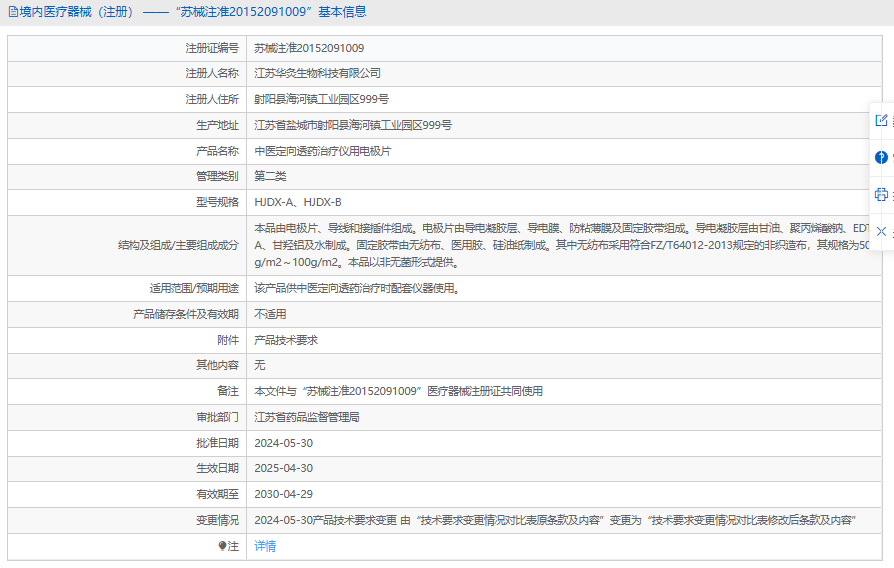Open the help question-mark icon

pyautogui.click(x=881, y=157)
